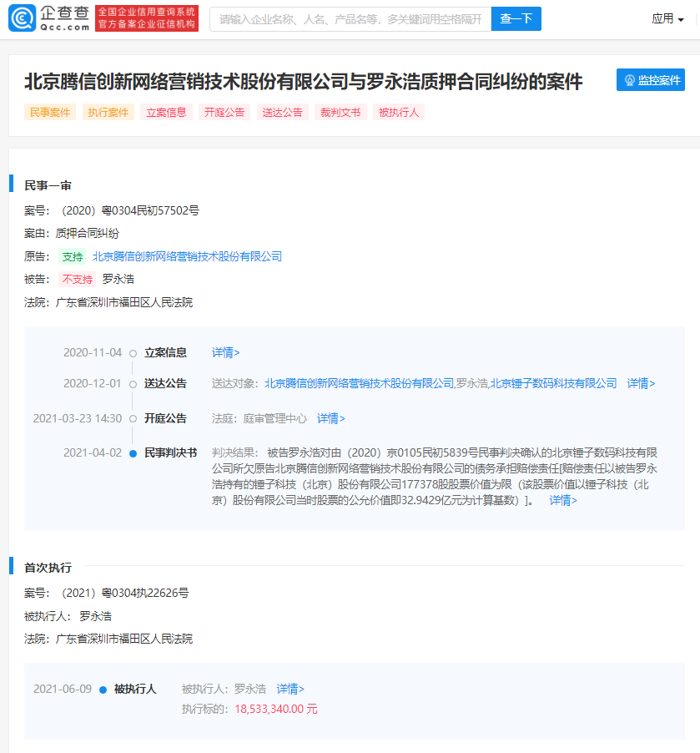Open the 应用 dropdown menu

(667, 18)
